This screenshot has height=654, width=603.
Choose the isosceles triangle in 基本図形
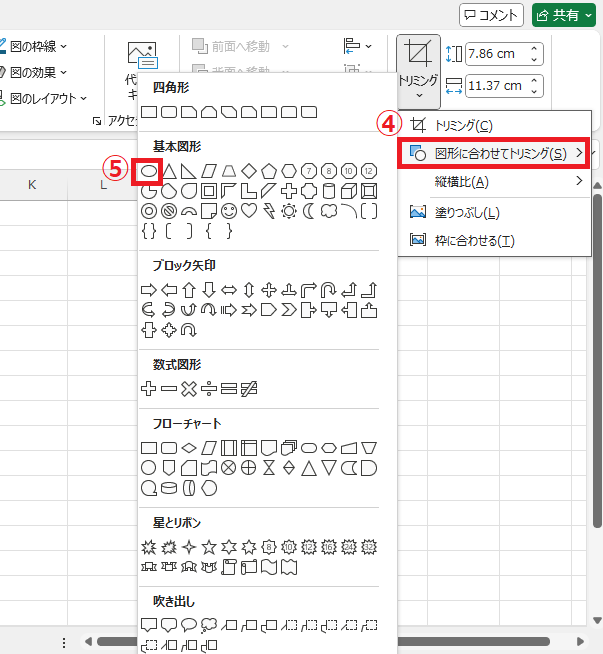tap(169, 171)
